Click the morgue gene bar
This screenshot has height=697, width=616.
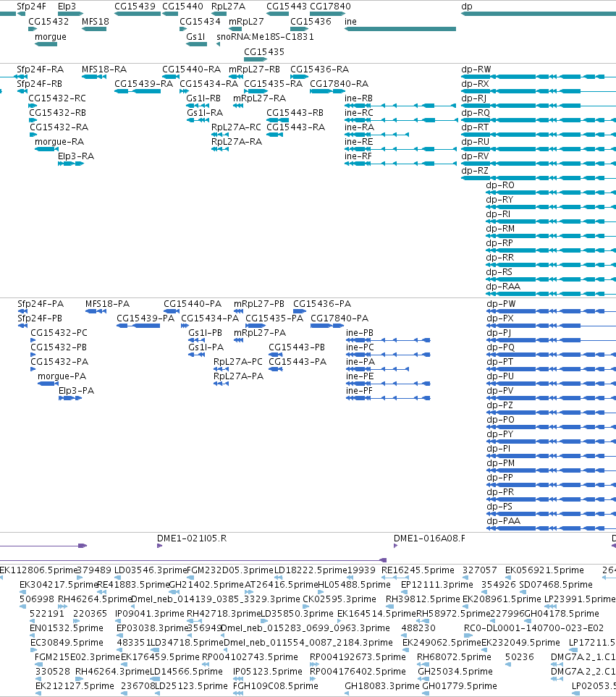point(46,44)
